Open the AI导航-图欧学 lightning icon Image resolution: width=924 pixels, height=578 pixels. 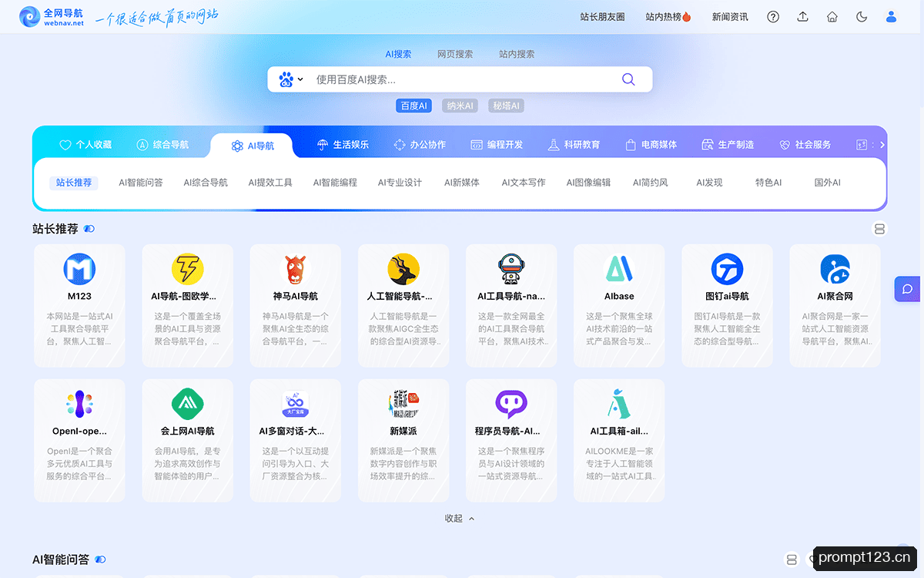click(x=188, y=269)
